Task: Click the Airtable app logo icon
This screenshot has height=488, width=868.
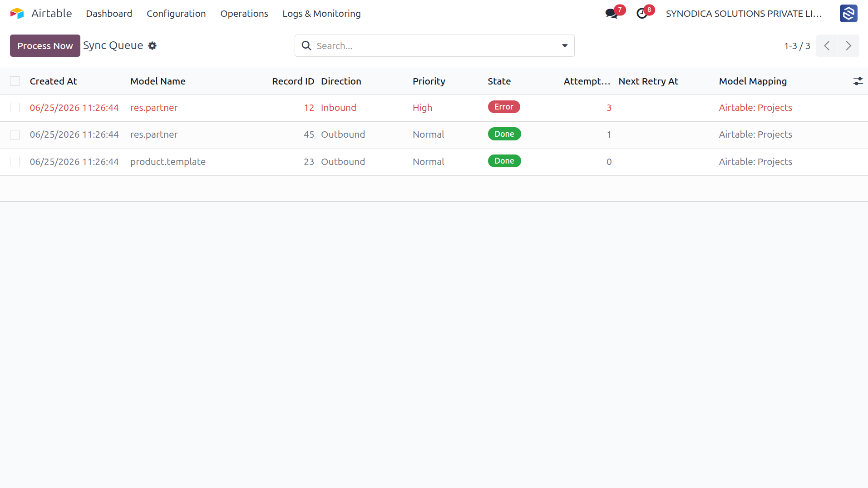Action: click(x=17, y=13)
